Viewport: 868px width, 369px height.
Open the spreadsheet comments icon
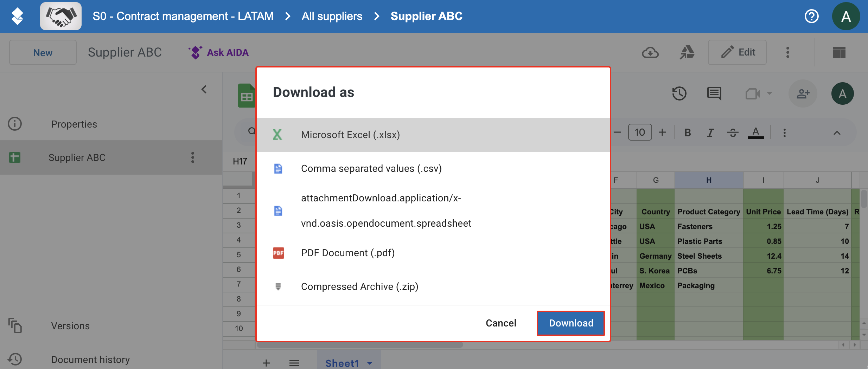[x=714, y=93]
